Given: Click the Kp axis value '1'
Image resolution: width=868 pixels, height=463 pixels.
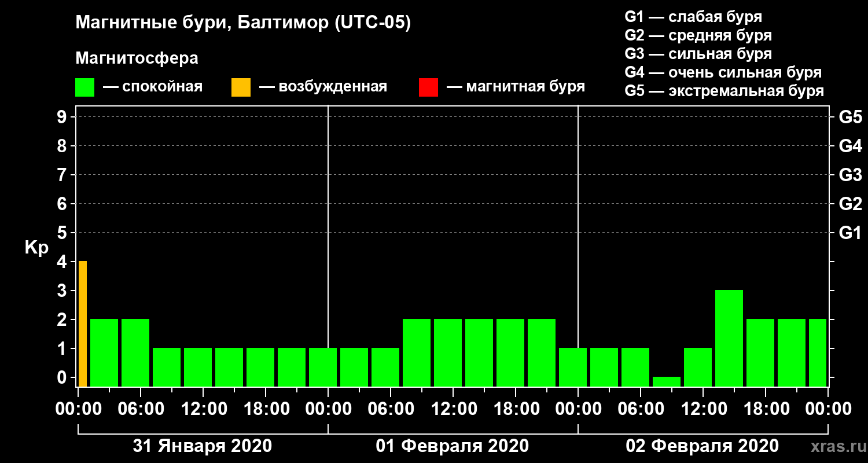Looking at the screenshot, I should (62, 349).
